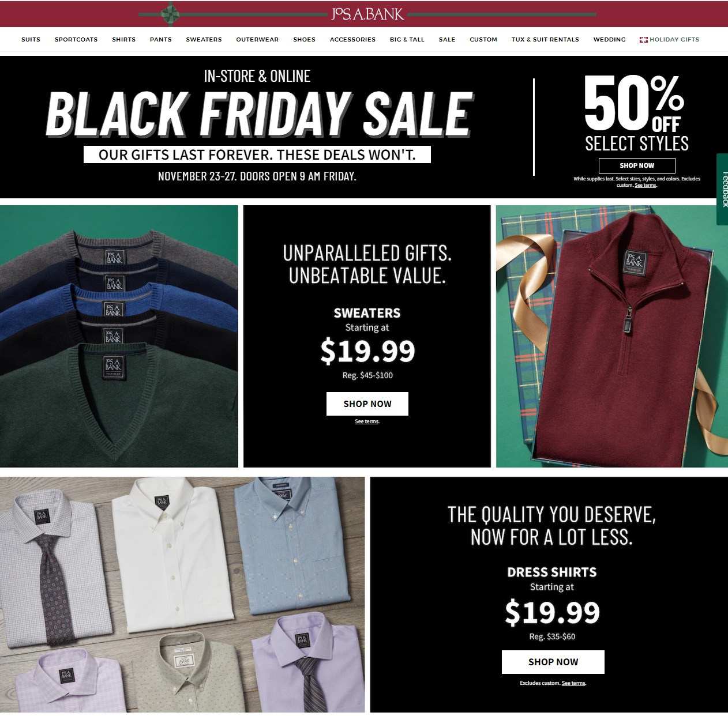Click the burgundy quarter-zip sweater image
Screen dimensions: 728x716
(x=611, y=336)
